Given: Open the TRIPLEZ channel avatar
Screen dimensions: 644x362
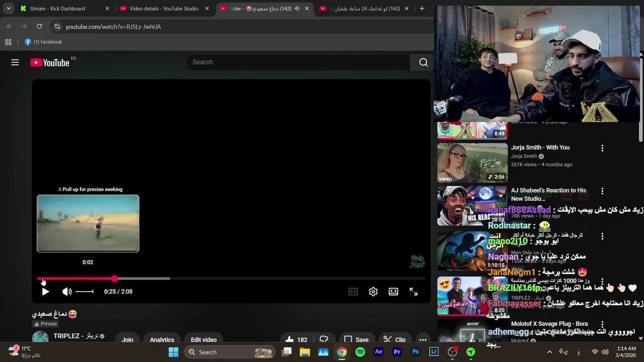Looking at the screenshot, I should click(40, 338).
